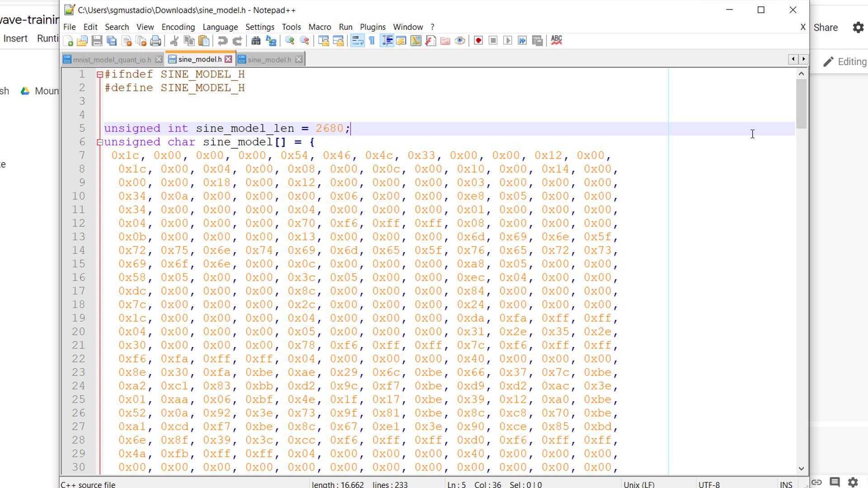Open the Search menu
Image resolution: width=868 pixels, height=488 pixels.
117,27
